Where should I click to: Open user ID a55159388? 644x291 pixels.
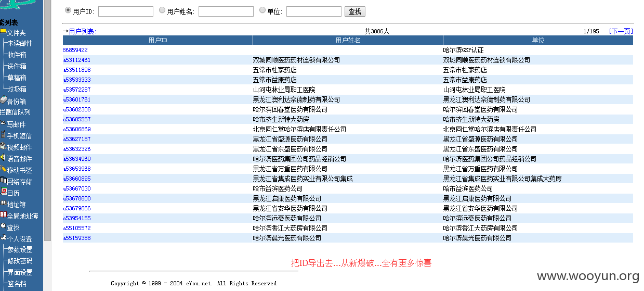point(77,238)
